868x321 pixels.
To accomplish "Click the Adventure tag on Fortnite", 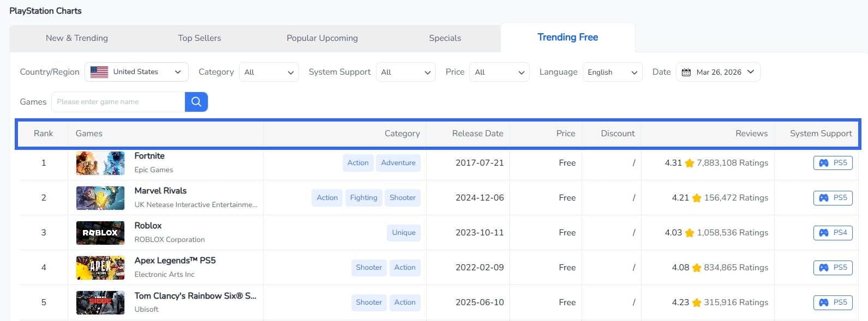I will tap(398, 163).
